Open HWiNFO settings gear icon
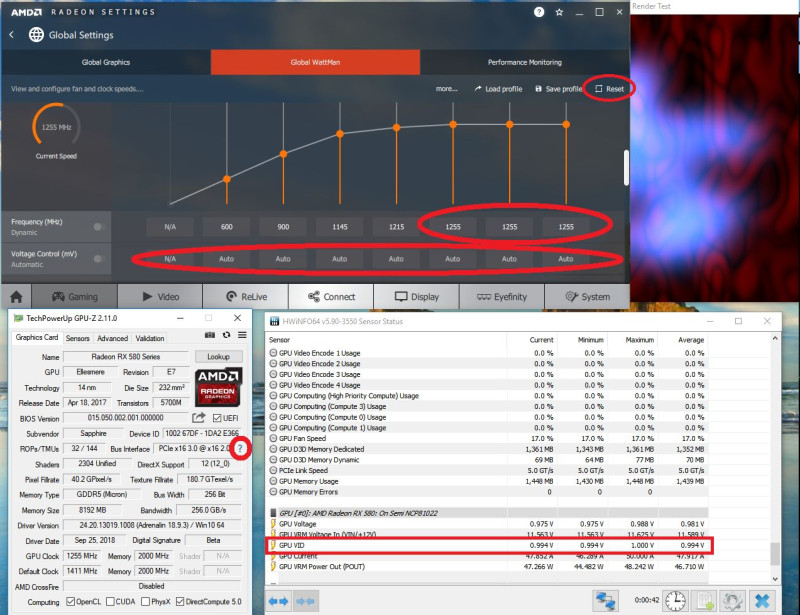Viewport: 800px width, 615px height. (x=733, y=601)
